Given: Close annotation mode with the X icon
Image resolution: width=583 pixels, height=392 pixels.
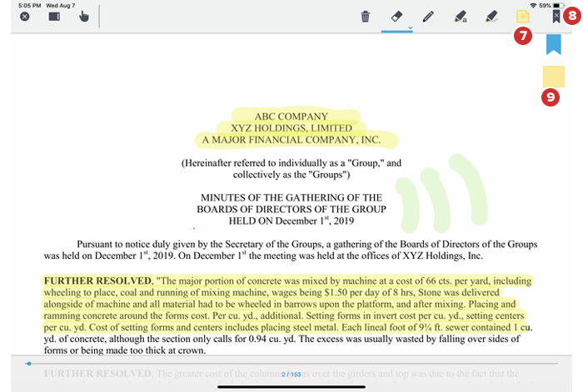Looking at the screenshot, I should 25,17.
